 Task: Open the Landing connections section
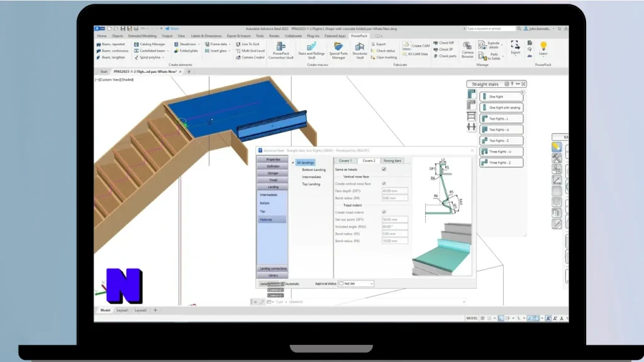[x=273, y=268]
